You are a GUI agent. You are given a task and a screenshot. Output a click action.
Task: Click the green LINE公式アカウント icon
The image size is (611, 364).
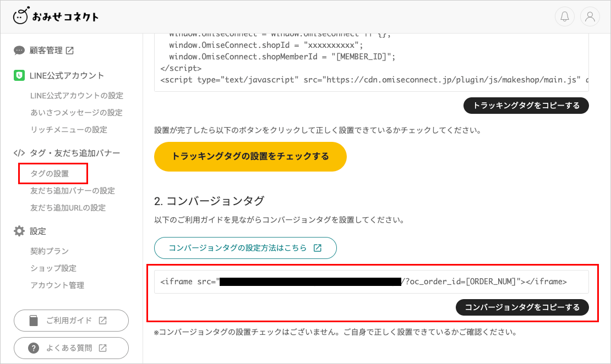19,75
